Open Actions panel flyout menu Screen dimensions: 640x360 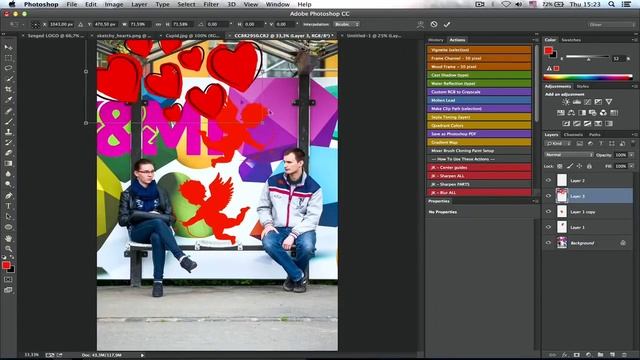pyautogui.click(x=535, y=40)
